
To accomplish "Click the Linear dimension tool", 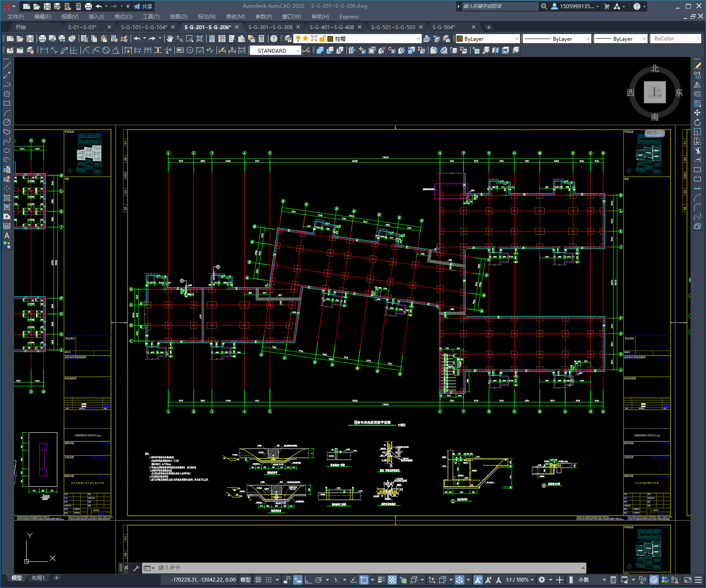I will click(44, 50).
